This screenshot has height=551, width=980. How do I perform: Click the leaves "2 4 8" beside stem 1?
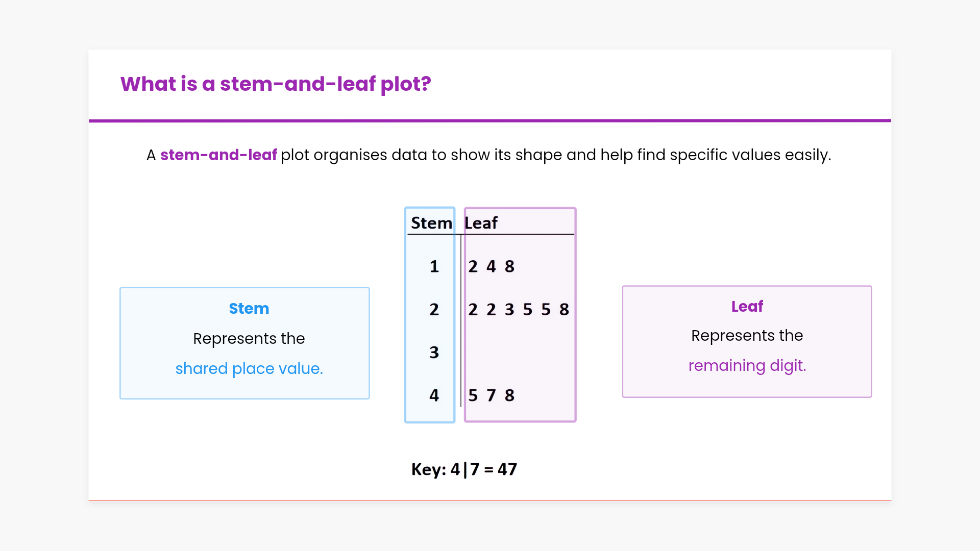tap(491, 266)
